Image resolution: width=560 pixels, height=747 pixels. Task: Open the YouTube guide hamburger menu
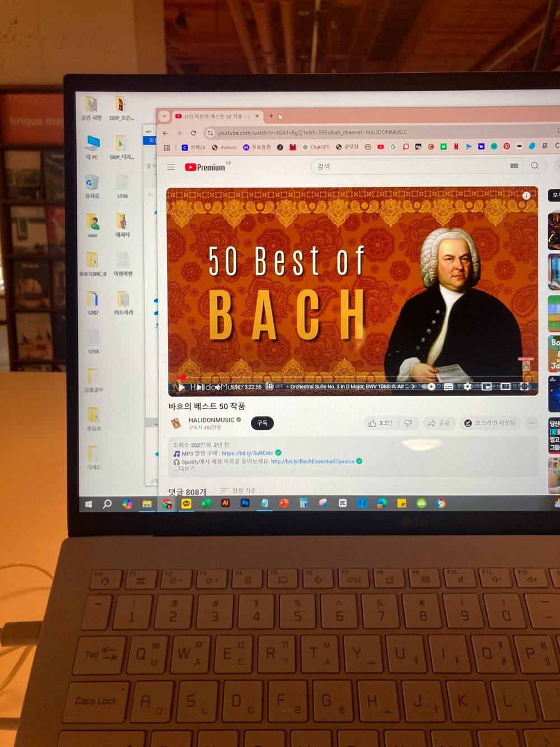(x=171, y=167)
